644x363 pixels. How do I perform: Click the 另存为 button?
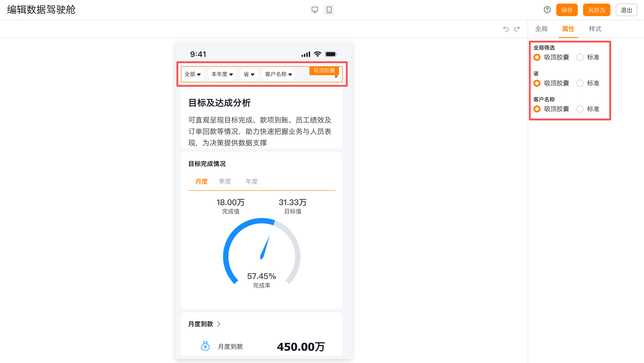(x=596, y=10)
